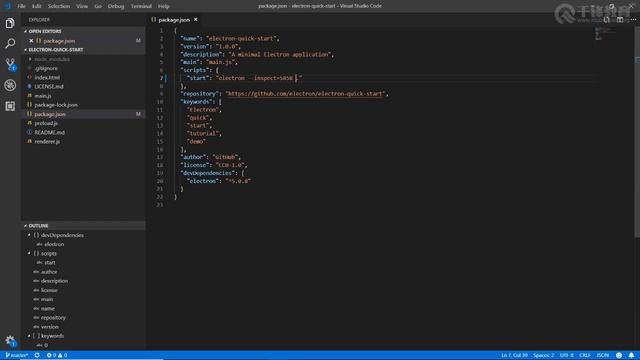The image size is (640, 360).
Task: Click the open changes icon in editor toolbar
Action: 607,20
